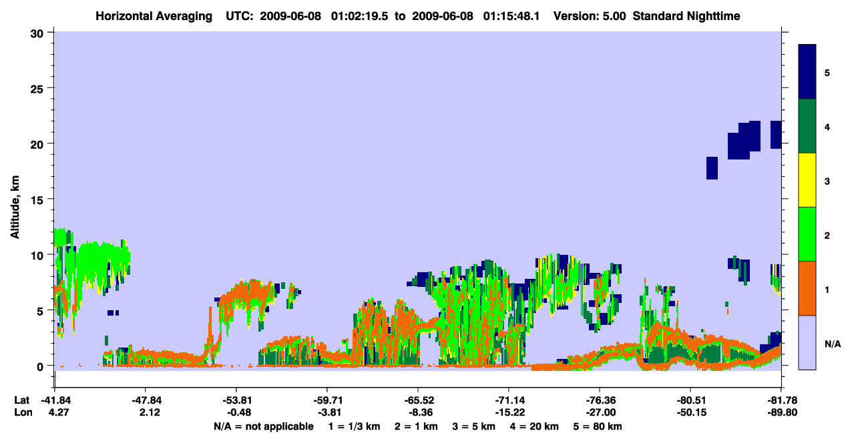Click legend text '2 = 1 km'
The width and height of the screenshot is (868, 445).
pyautogui.click(x=415, y=426)
